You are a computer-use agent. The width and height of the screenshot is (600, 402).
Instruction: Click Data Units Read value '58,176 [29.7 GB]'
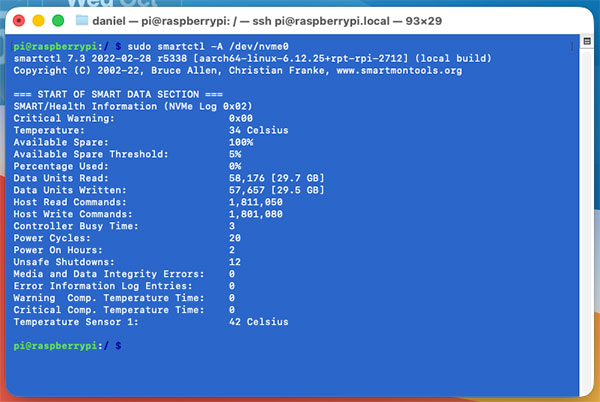coord(277,178)
